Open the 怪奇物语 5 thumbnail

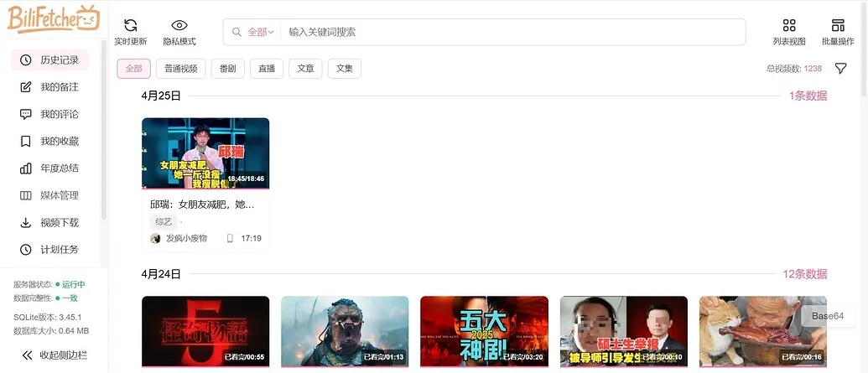click(205, 331)
